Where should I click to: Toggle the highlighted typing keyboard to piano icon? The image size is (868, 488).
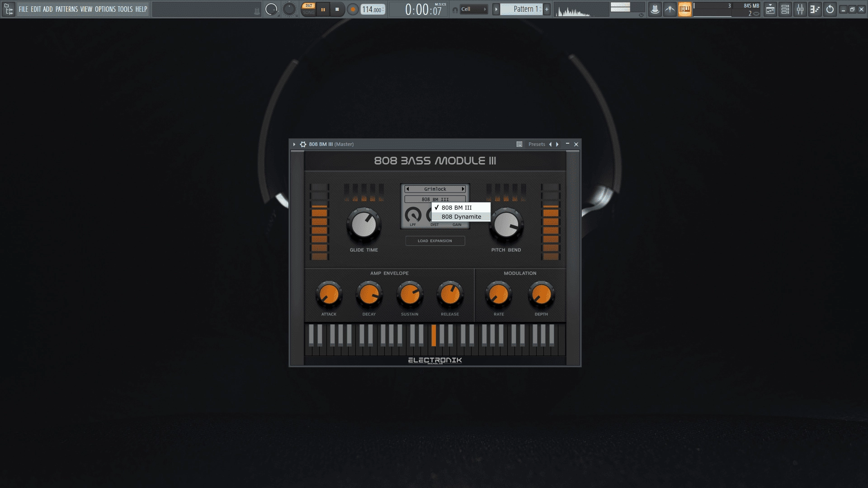click(684, 9)
